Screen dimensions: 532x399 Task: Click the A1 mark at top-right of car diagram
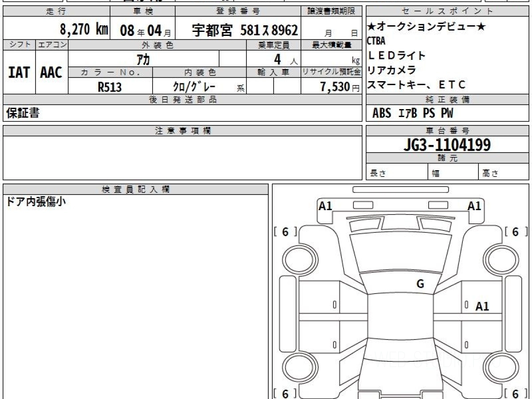point(474,206)
